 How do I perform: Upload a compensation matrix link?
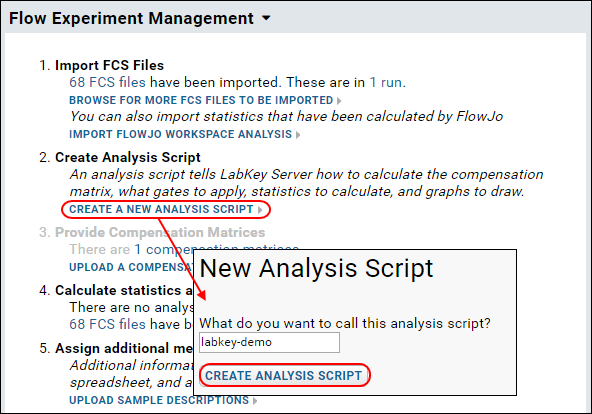pyautogui.click(x=131, y=267)
